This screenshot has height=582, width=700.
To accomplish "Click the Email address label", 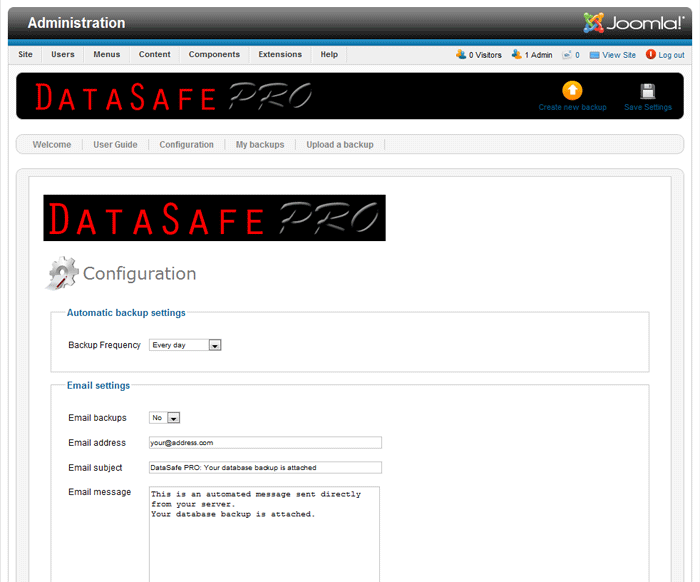I will pyautogui.click(x=97, y=443).
